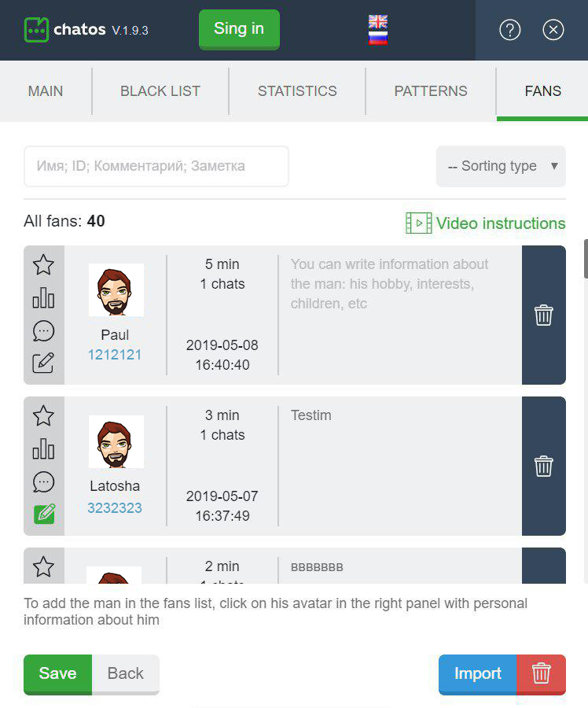View bar chart statistics for Latosha
Viewport: 588px width, 708px height.
pyautogui.click(x=43, y=449)
